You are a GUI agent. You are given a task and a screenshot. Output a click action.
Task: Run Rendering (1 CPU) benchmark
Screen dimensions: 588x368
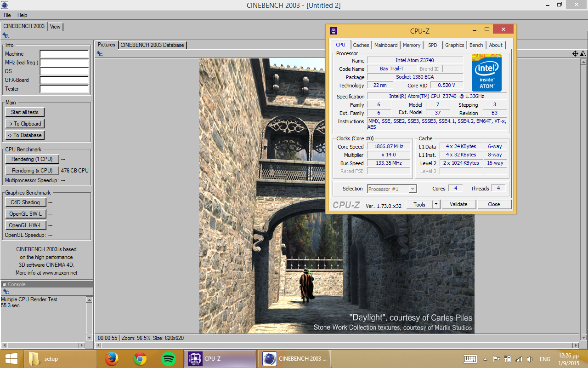[x=32, y=159]
